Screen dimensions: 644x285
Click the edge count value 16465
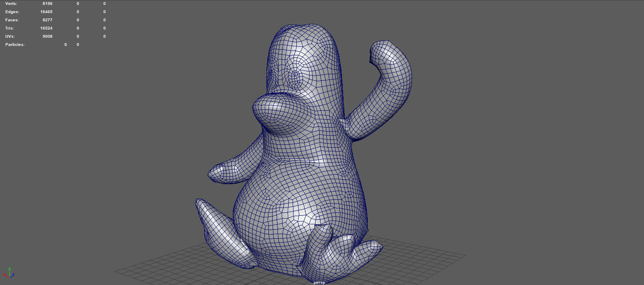46,12
